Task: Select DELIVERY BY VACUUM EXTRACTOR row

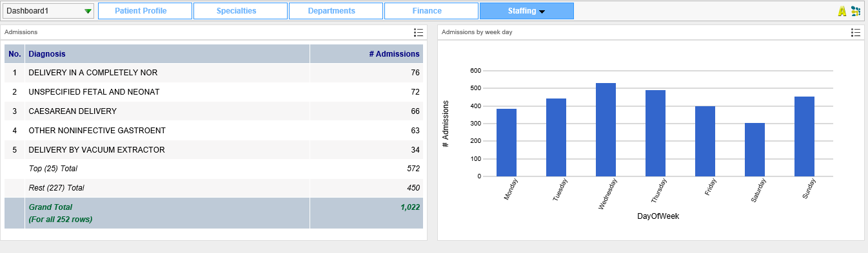Action: pos(213,150)
